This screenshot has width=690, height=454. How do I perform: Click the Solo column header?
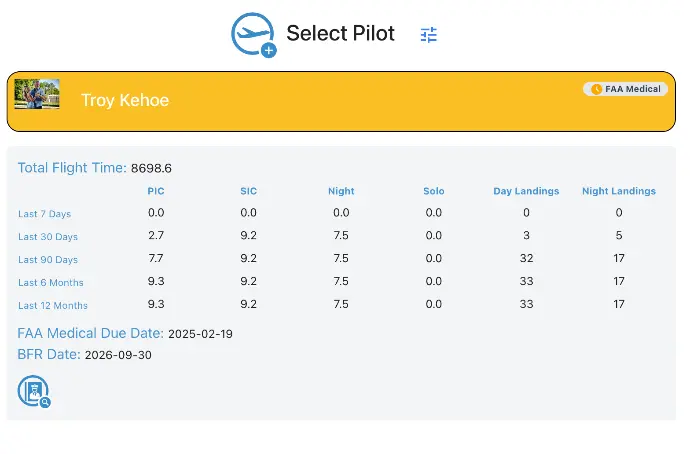click(434, 191)
